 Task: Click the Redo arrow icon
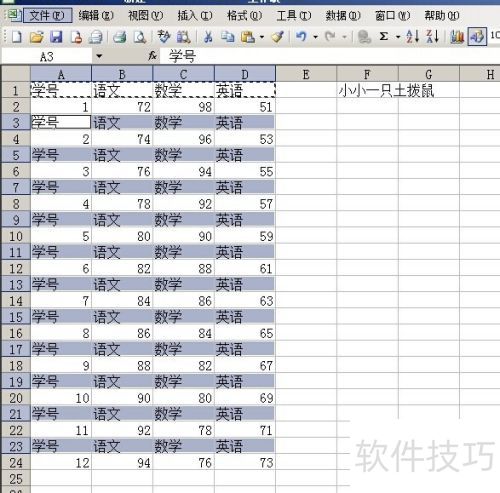tap(330, 37)
